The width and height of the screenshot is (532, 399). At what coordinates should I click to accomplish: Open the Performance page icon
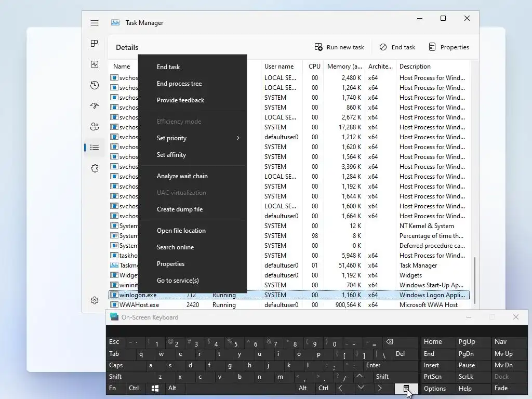pyautogui.click(x=95, y=64)
